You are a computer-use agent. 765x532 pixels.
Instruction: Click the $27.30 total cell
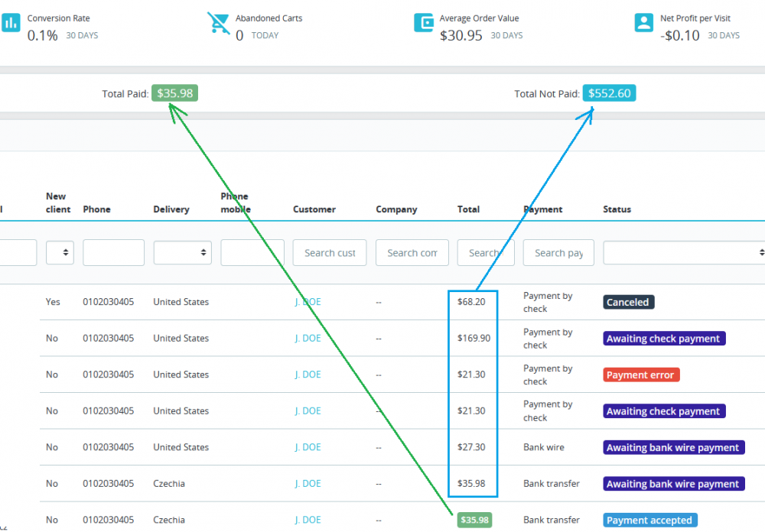tap(471, 447)
